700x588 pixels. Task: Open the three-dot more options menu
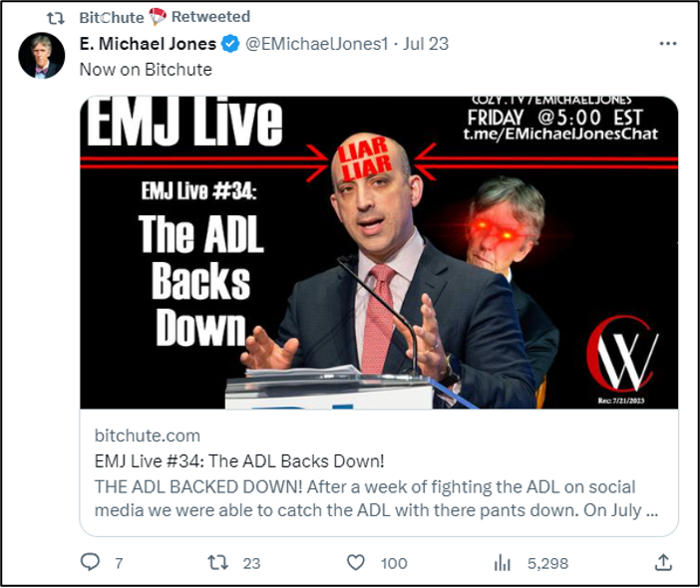tap(668, 44)
